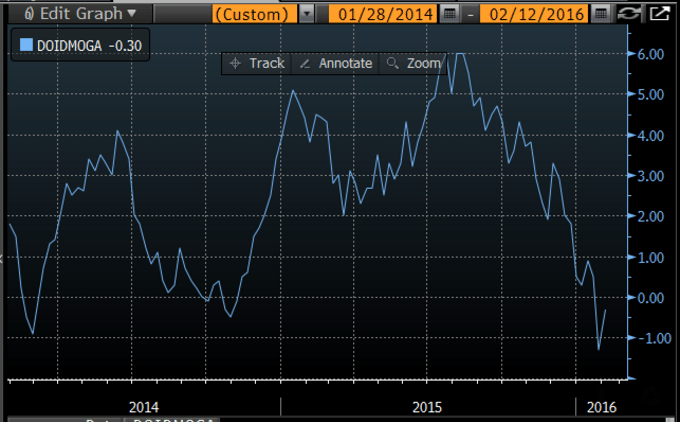The image size is (682, 422).
Task: Click the end date field 02/12/2016
Action: pyautogui.click(x=535, y=14)
